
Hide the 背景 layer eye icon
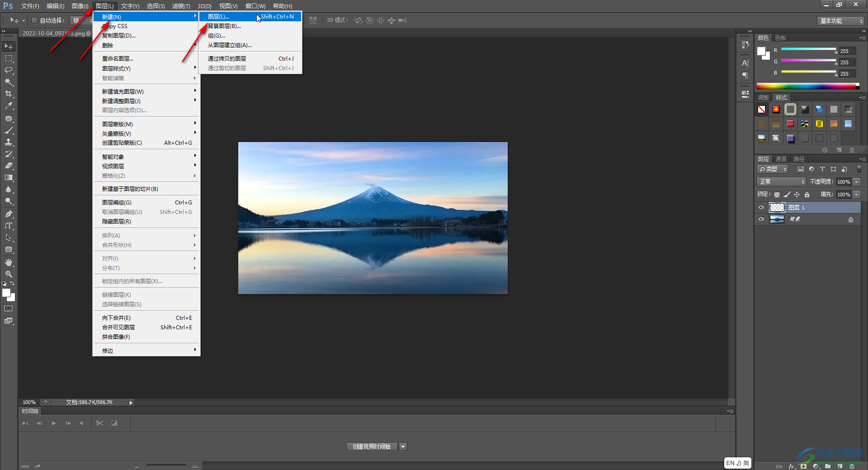(x=761, y=219)
